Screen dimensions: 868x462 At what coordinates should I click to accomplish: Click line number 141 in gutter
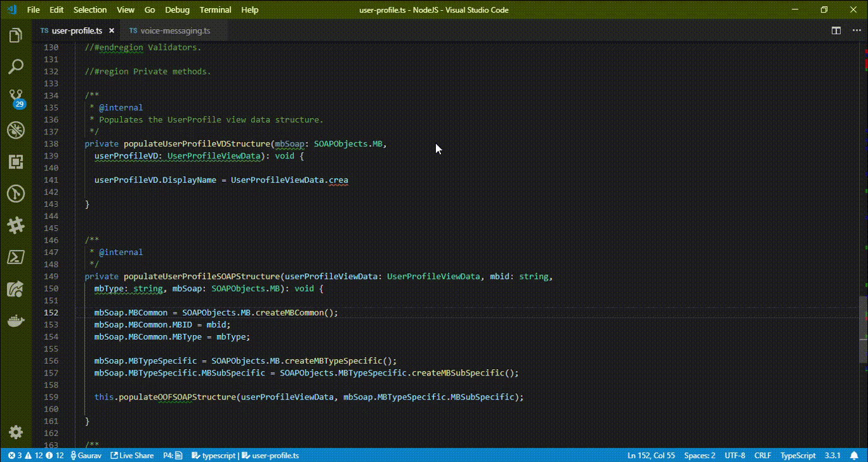[51, 180]
